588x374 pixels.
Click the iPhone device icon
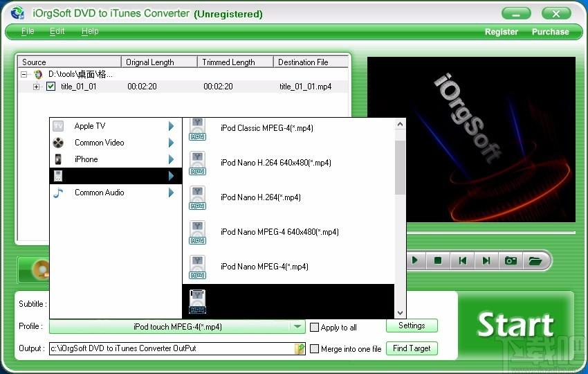pos(58,159)
